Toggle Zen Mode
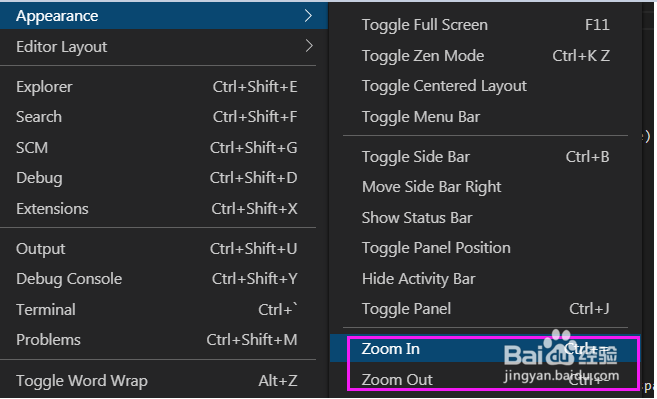The width and height of the screenshot is (657, 399). pos(485,55)
